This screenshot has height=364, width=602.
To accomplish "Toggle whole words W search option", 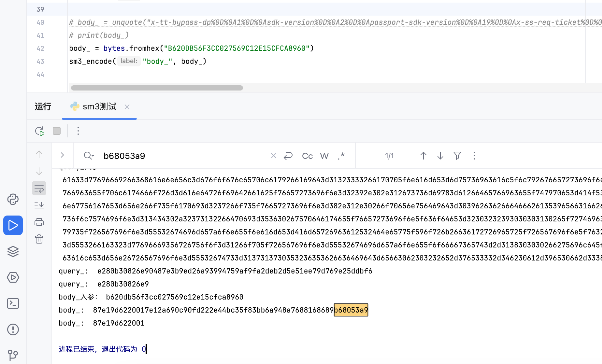I will click(324, 156).
